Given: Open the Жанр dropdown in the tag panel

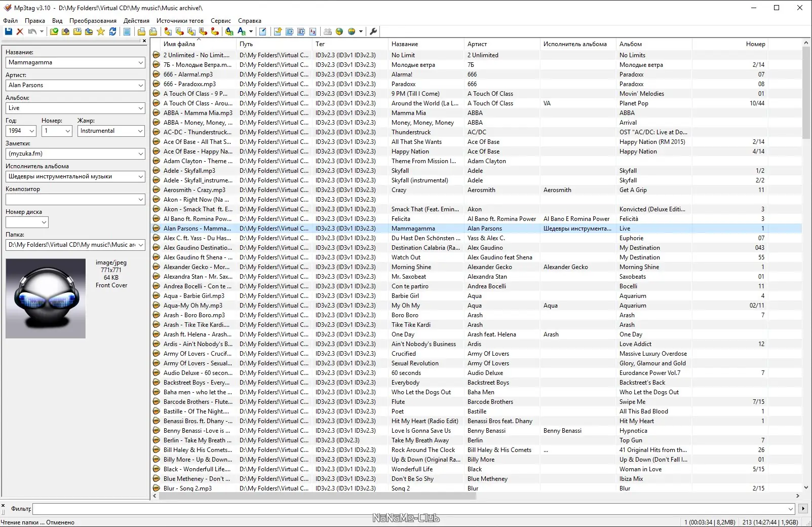Looking at the screenshot, I should click(x=140, y=131).
